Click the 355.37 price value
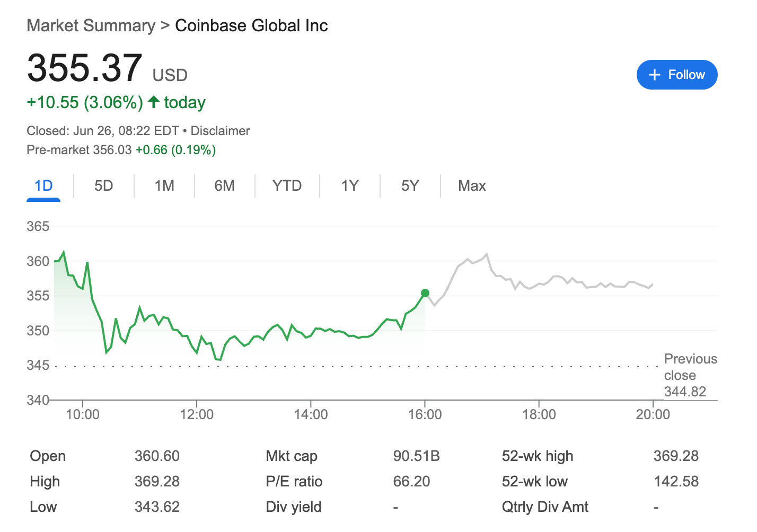The height and width of the screenshot is (532, 757). (x=85, y=68)
